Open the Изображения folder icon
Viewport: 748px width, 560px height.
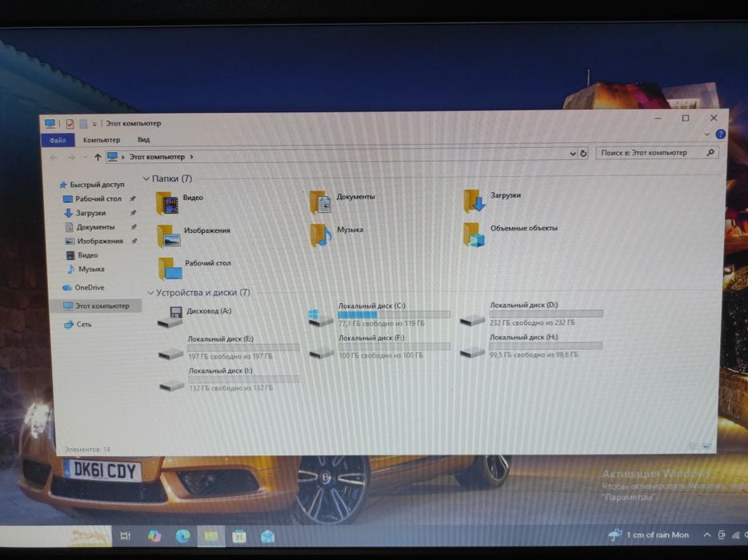tap(170, 236)
